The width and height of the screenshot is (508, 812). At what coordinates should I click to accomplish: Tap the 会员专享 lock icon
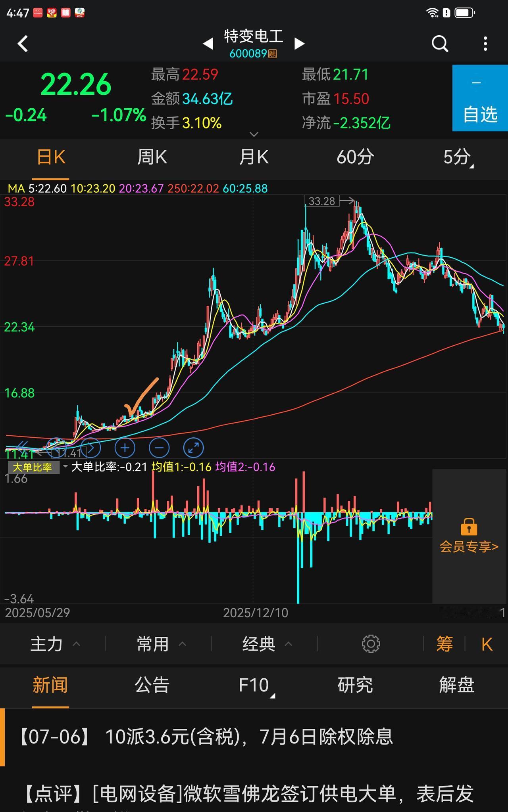(x=469, y=527)
